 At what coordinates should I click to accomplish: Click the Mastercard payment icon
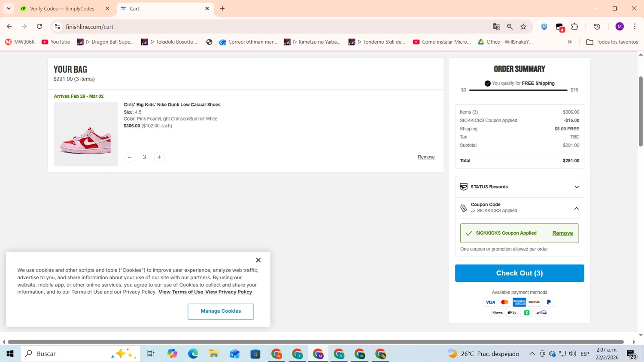coord(505,302)
